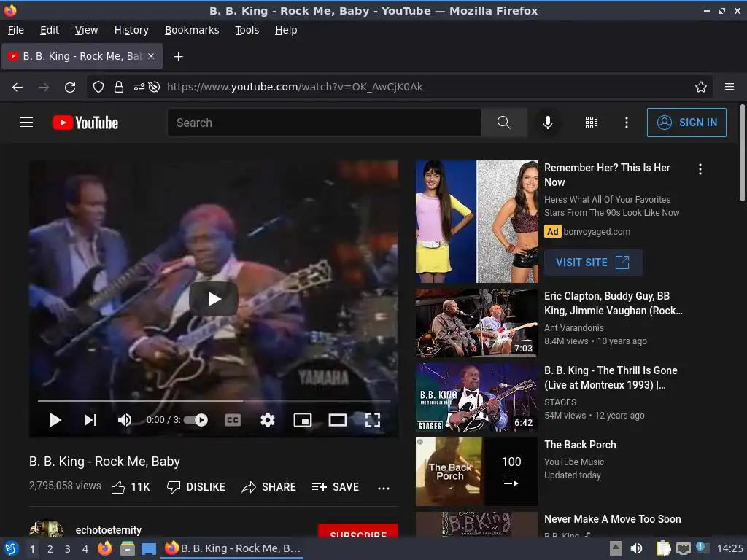Open the View menu
This screenshot has height=560, width=747.
(x=86, y=30)
